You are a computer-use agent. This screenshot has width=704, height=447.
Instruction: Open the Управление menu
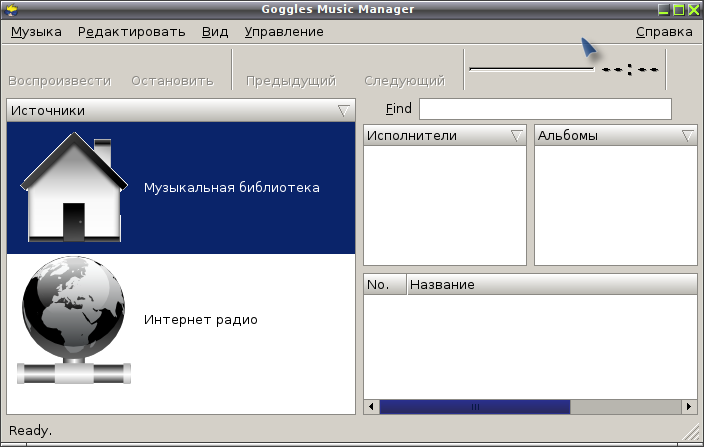(284, 32)
